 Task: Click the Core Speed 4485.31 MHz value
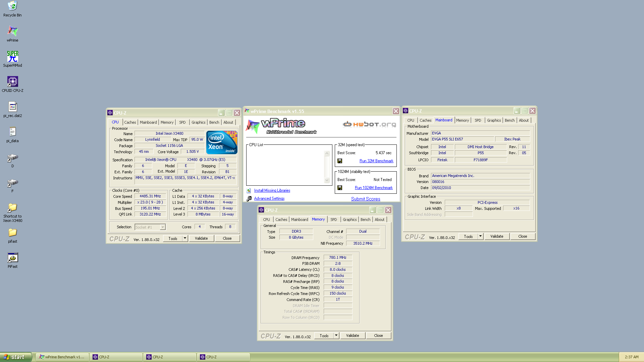(150, 196)
